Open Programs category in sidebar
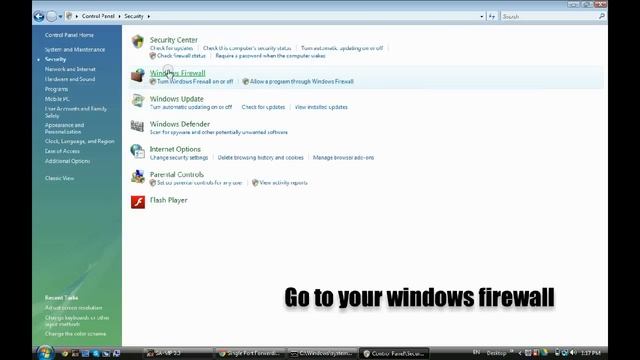 point(56,89)
